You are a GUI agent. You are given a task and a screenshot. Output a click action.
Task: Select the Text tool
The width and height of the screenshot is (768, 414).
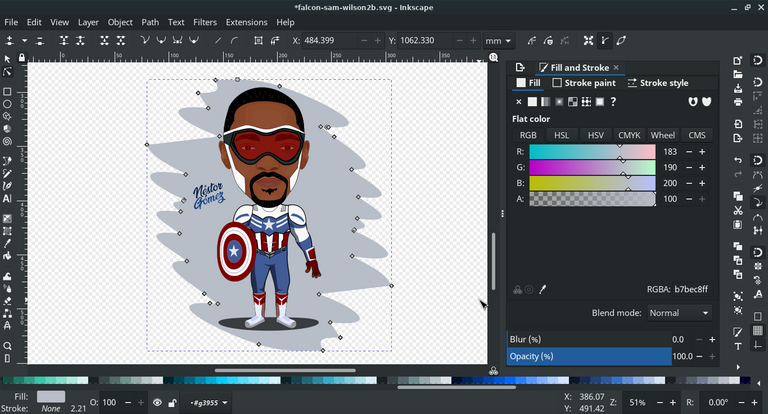point(7,199)
